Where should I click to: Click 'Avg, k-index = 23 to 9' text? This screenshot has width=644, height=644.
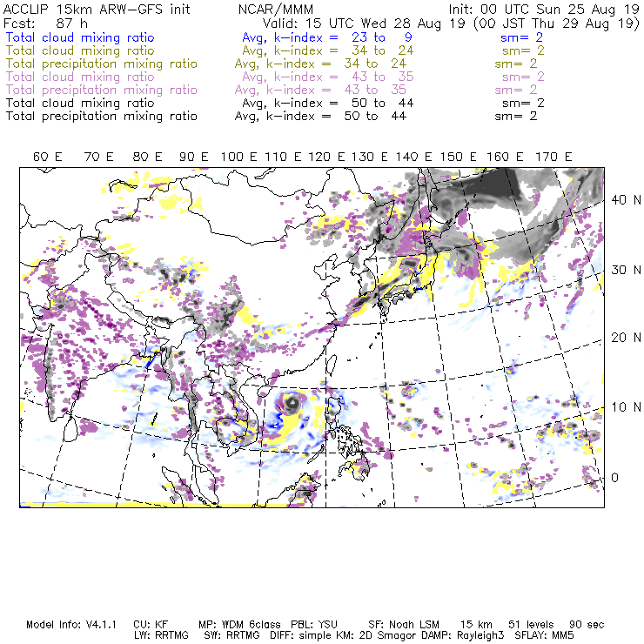[x=327, y=37]
